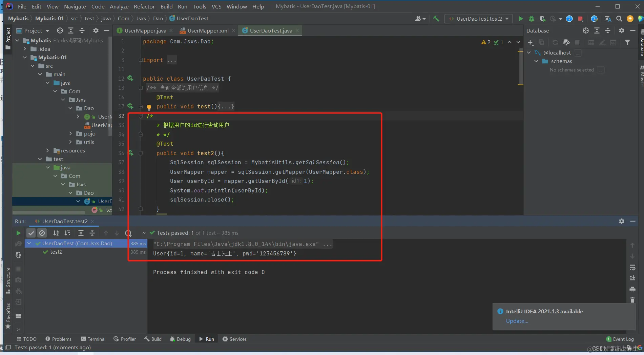Open the translate tool icon in the toolbar
644x355 pixels.
pyautogui.click(x=608, y=19)
